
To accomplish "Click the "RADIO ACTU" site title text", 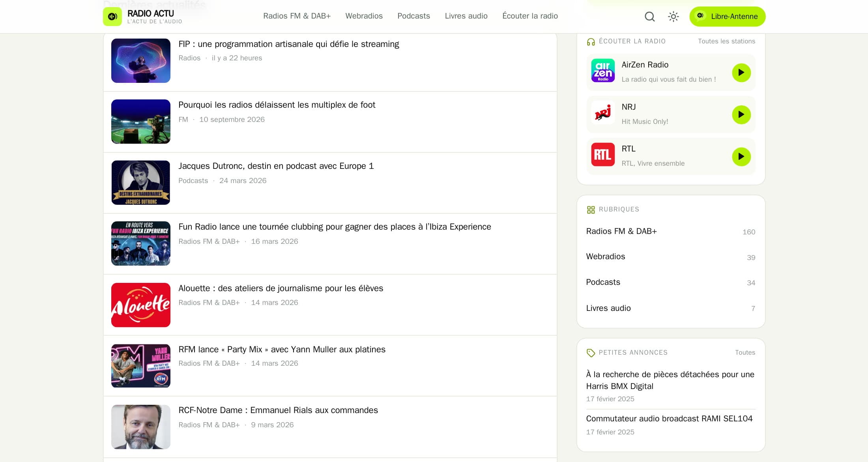I will [151, 13].
